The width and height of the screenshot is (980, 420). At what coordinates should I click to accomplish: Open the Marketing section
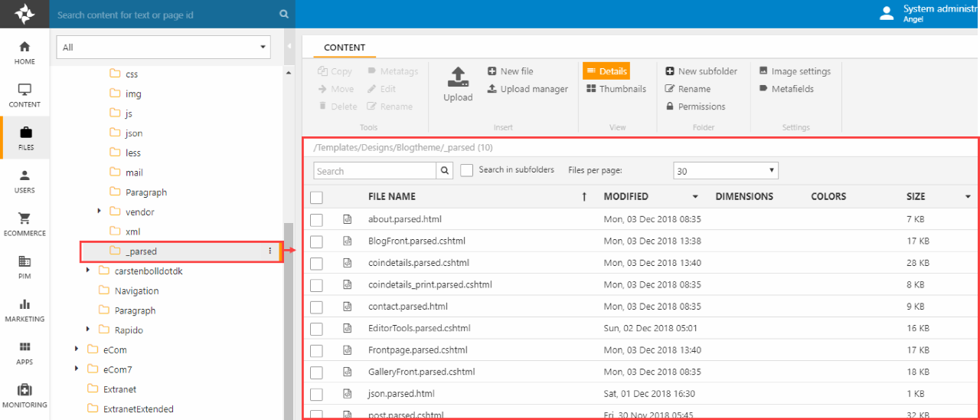point(24,309)
